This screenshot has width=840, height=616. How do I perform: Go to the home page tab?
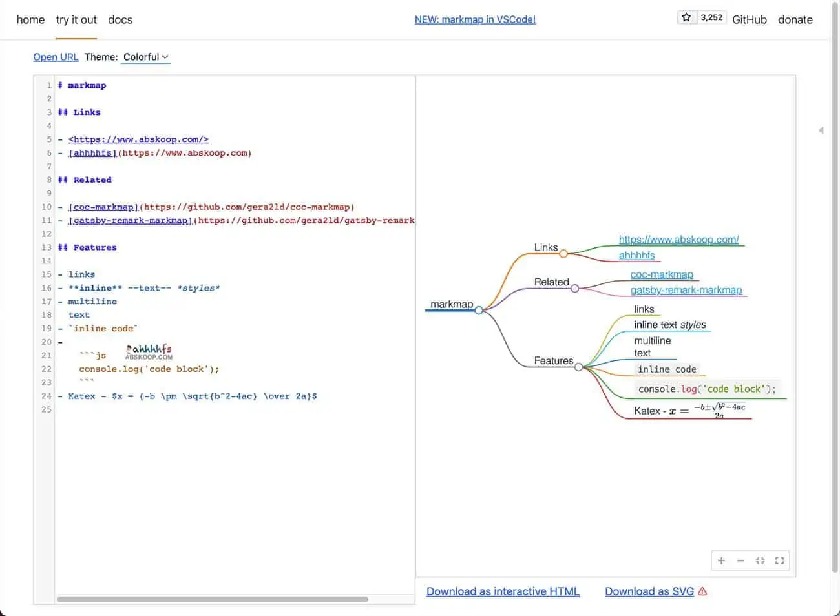coord(30,20)
